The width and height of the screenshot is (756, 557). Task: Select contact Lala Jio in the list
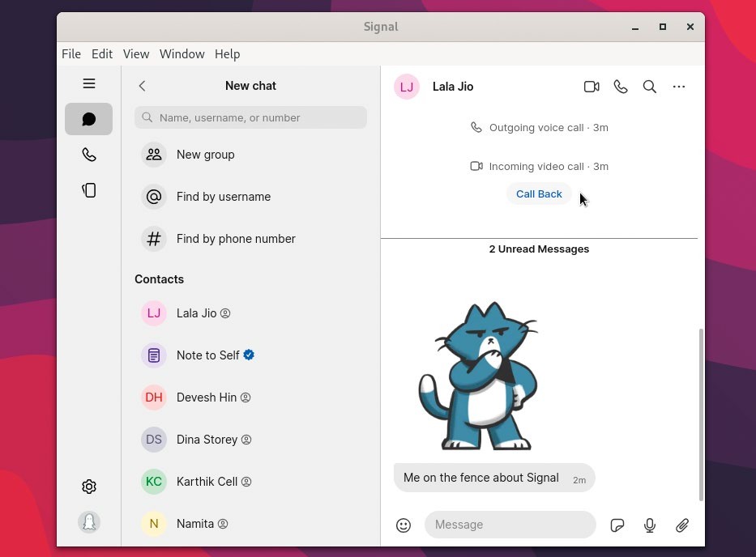pyautogui.click(x=250, y=313)
